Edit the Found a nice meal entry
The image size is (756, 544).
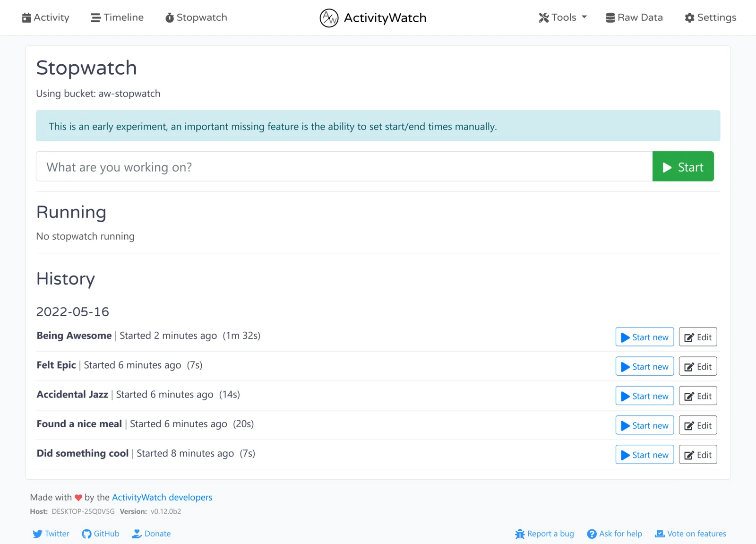pos(698,425)
